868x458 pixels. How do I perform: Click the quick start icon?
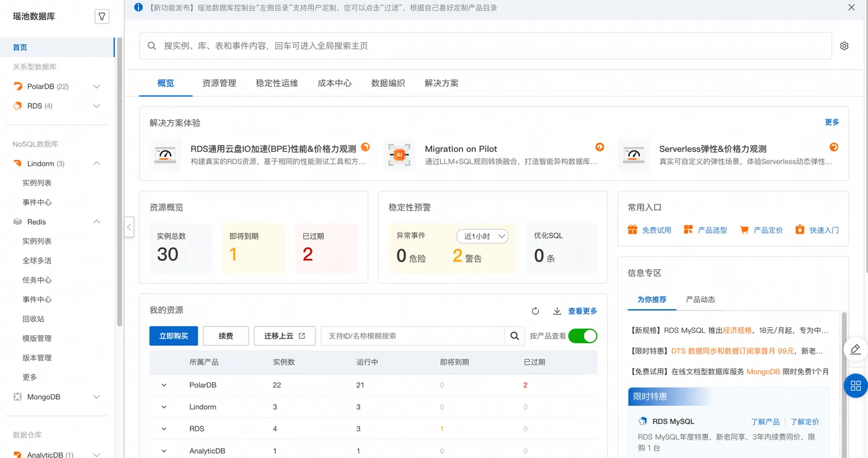[x=800, y=230]
